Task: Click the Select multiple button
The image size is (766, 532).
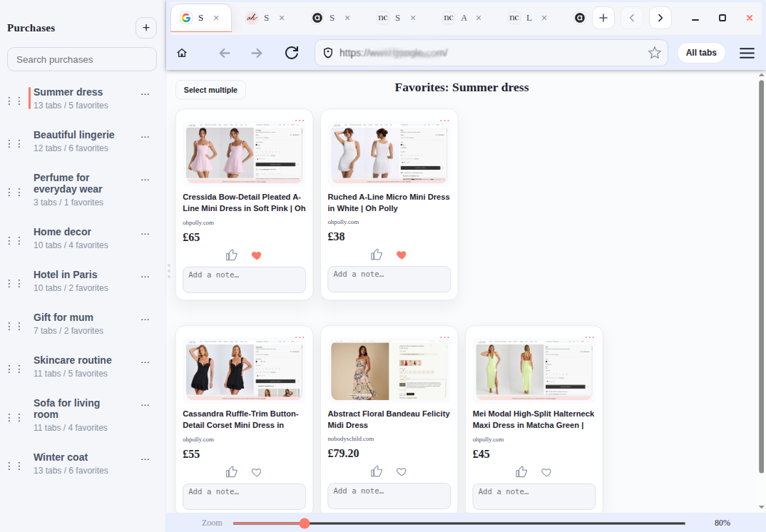Action: [210, 90]
